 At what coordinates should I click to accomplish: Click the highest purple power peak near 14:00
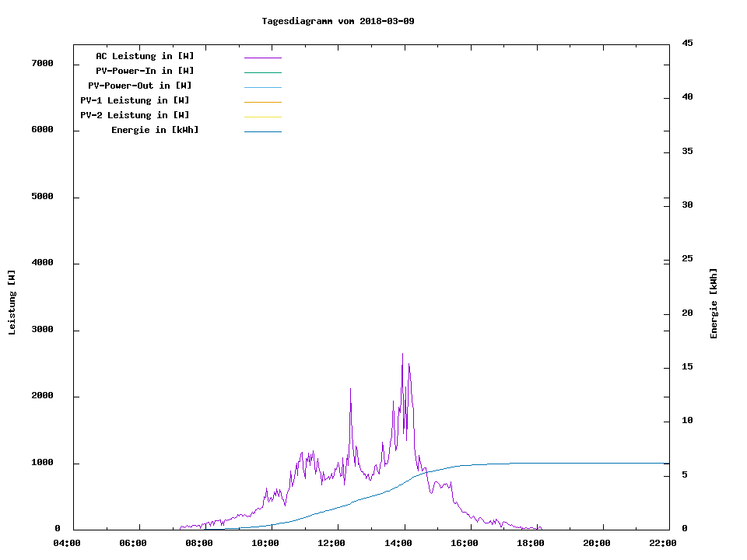(402, 355)
